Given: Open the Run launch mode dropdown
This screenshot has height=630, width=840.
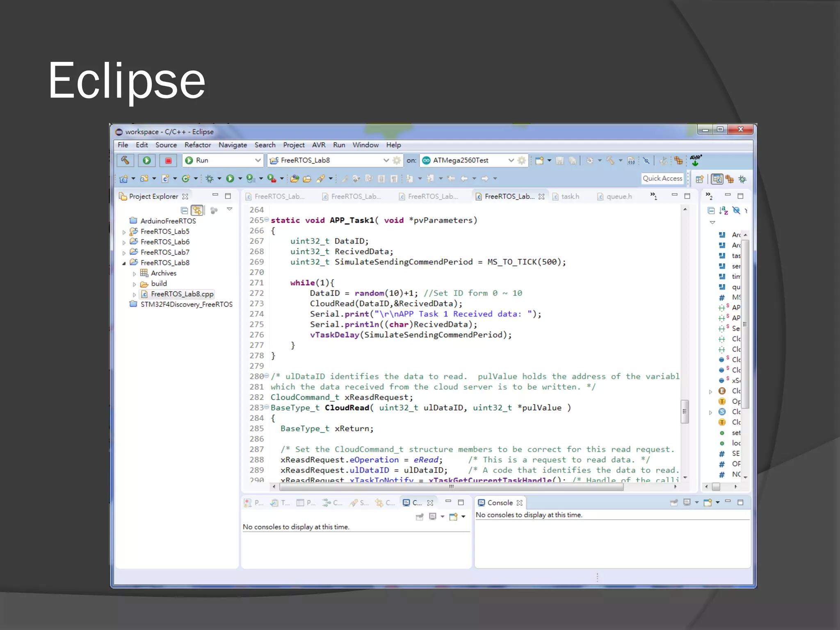Looking at the screenshot, I should click(x=258, y=160).
